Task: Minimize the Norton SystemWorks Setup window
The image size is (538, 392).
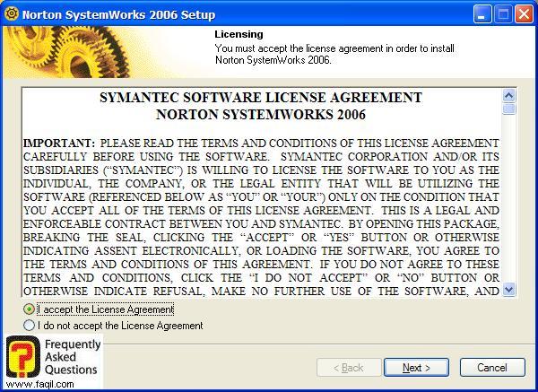Action: pos(482,14)
